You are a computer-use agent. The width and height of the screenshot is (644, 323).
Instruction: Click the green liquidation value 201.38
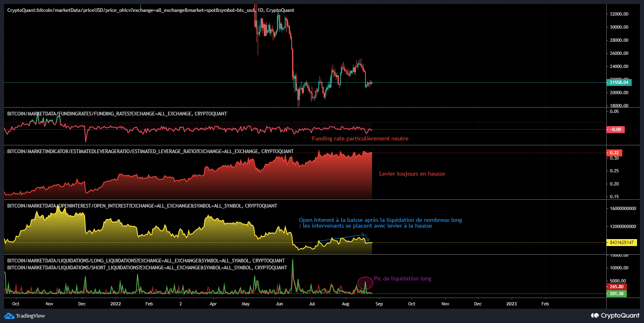(617, 294)
